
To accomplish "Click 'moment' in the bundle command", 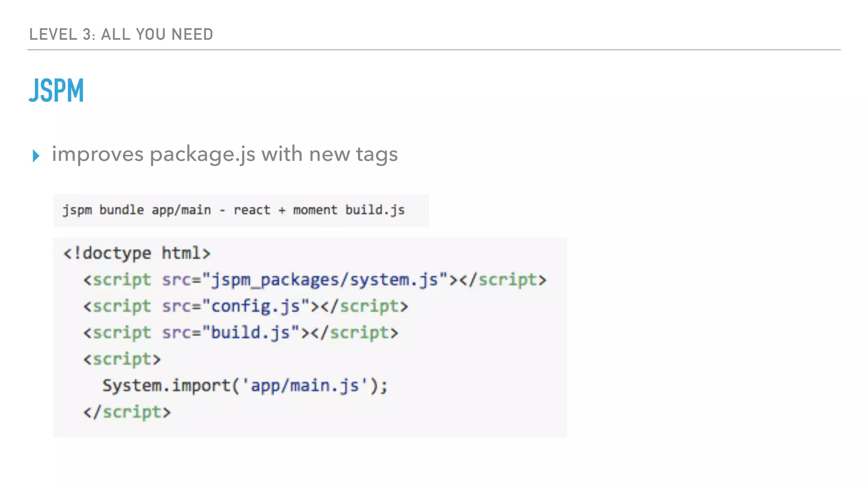I will [x=315, y=210].
